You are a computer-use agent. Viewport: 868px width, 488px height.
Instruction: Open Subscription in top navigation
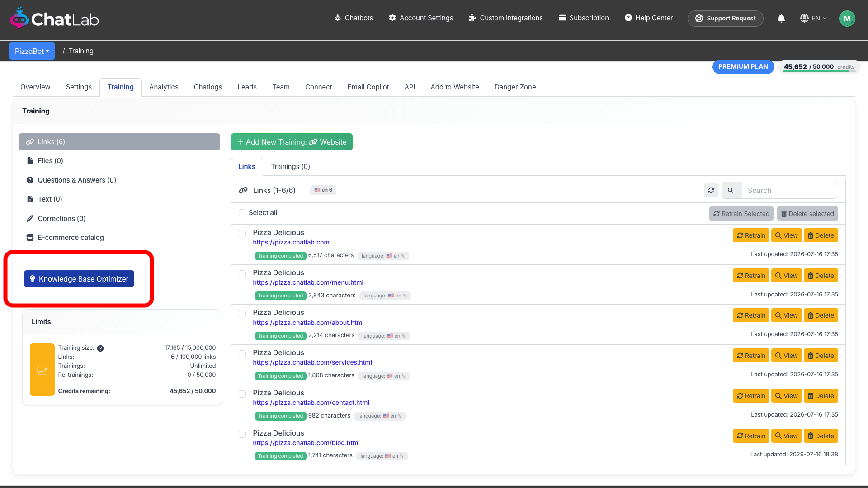584,18
